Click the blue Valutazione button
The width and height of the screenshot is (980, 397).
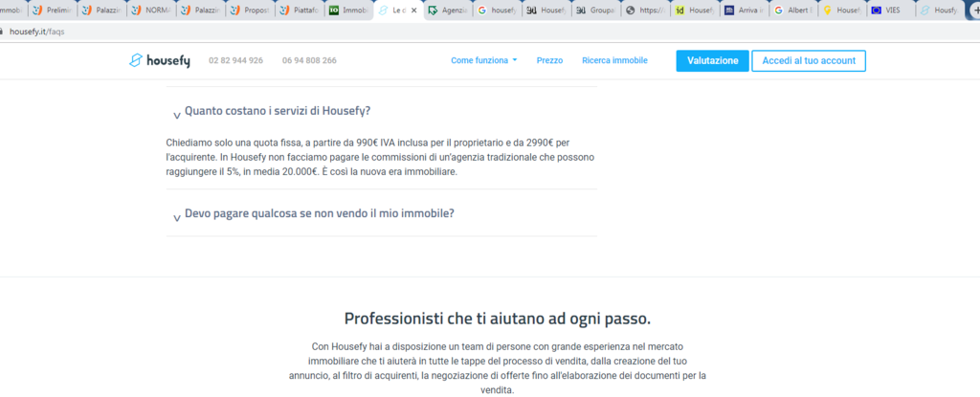[712, 60]
